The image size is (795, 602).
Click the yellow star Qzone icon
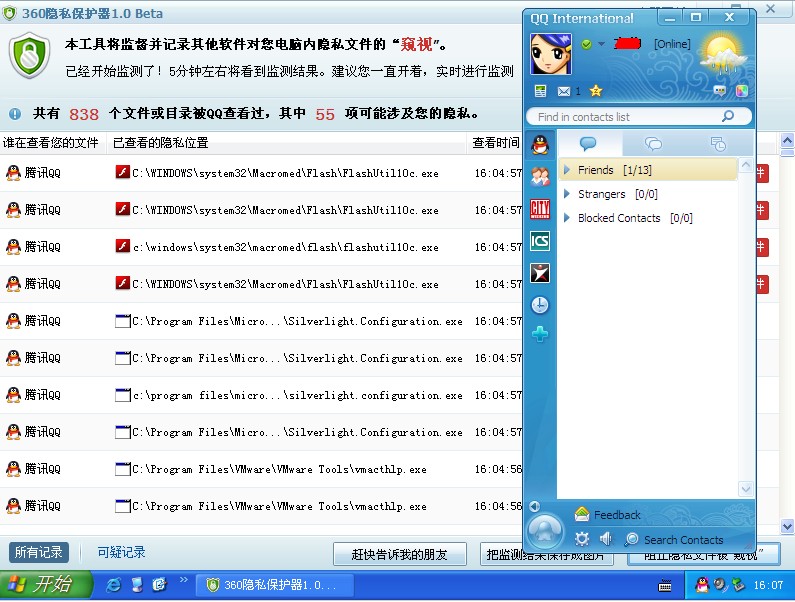point(596,91)
